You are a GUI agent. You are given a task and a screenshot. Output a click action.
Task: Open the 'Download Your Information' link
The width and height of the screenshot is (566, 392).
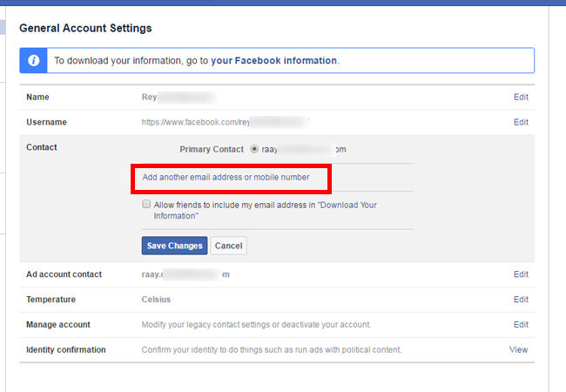pos(265,211)
